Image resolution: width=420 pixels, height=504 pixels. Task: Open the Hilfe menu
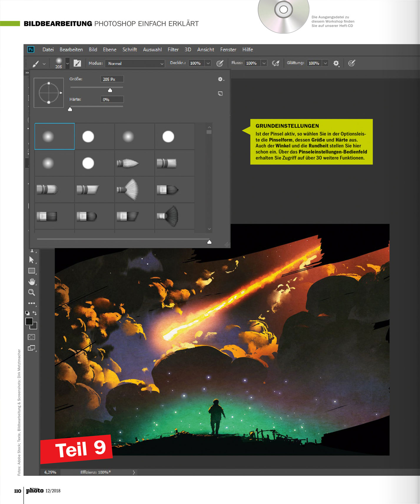248,49
